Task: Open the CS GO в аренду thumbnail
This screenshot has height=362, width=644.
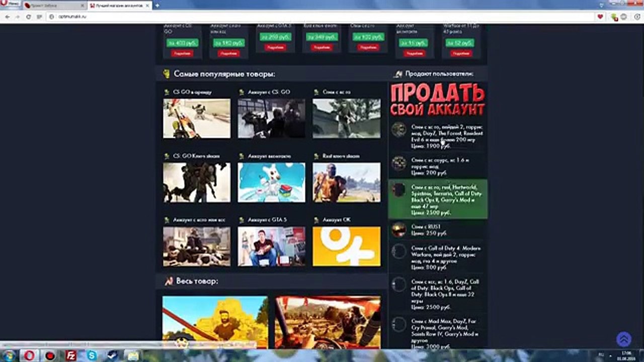Action: (197, 118)
